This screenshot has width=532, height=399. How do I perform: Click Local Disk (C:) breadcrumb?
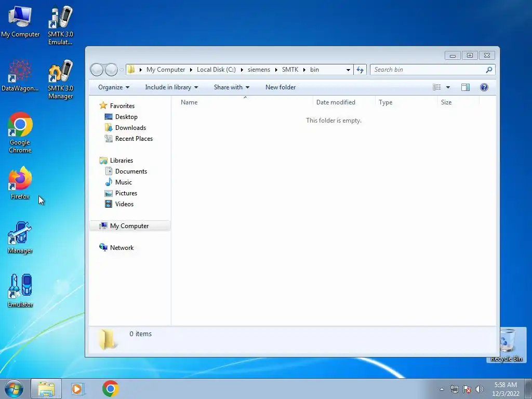pyautogui.click(x=216, y=70)
